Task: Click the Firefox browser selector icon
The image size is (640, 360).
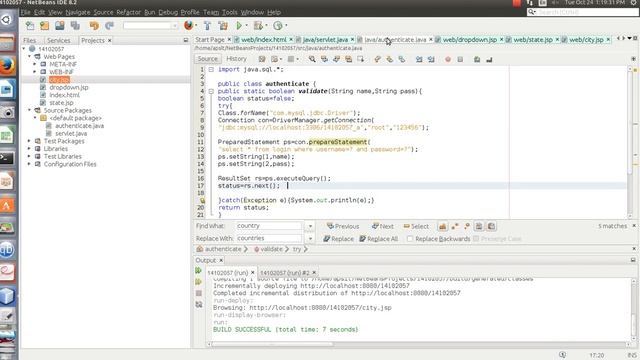Action: click(x=188, y=25)
